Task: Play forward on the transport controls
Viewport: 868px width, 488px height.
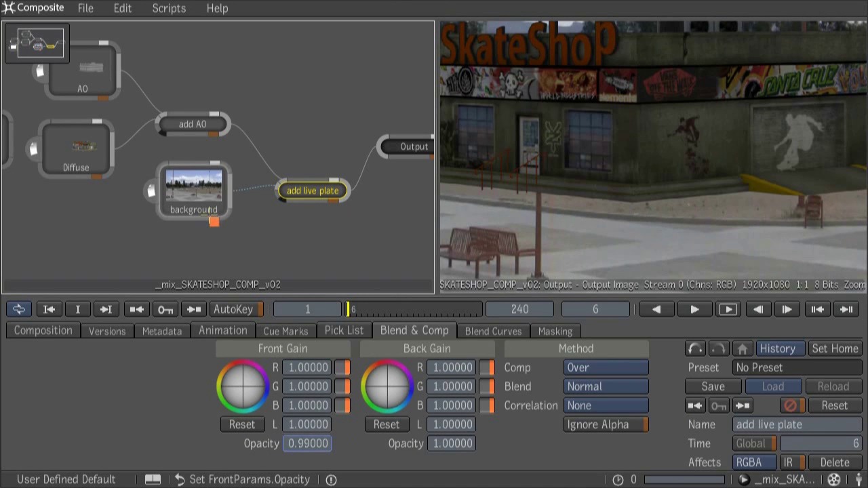Action: 694,309
